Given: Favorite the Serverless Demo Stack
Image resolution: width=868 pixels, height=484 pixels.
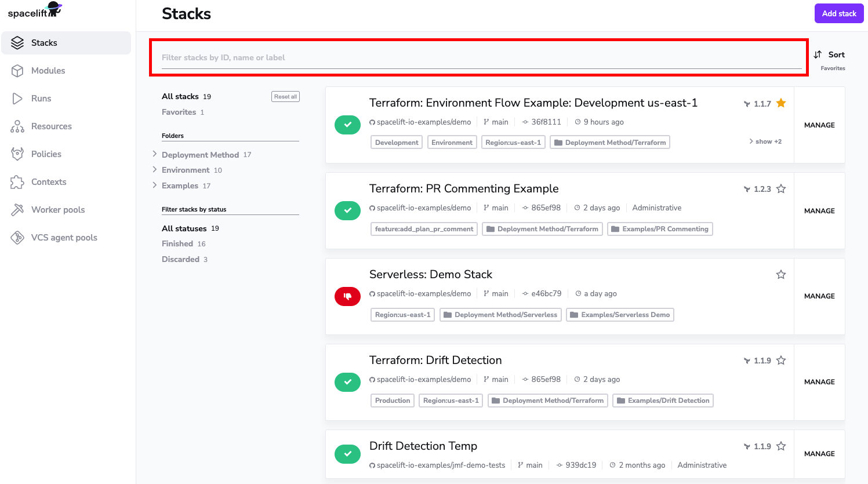Looking at the screenshot, I should pyautogui.click(x=781, y=275).
